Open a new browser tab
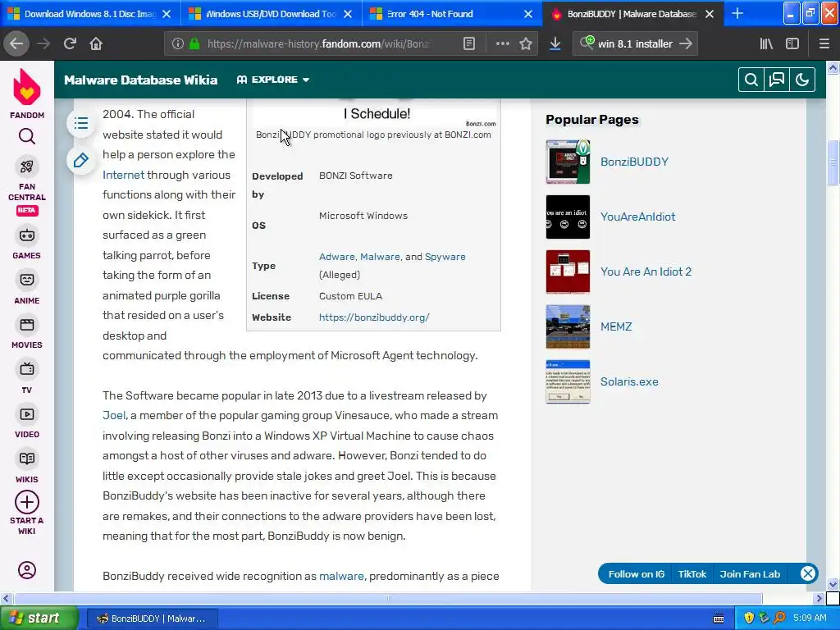 pos(737,13)
